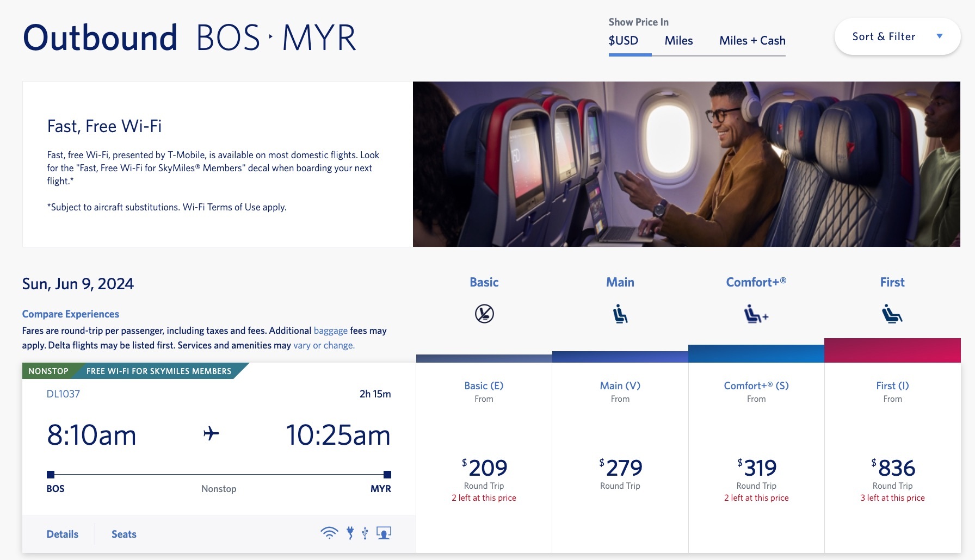Click the personal entertainment screen icon

384,533
